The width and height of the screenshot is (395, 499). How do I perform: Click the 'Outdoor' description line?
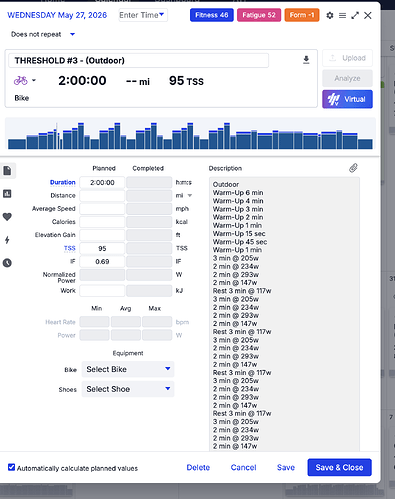[226, 184]
